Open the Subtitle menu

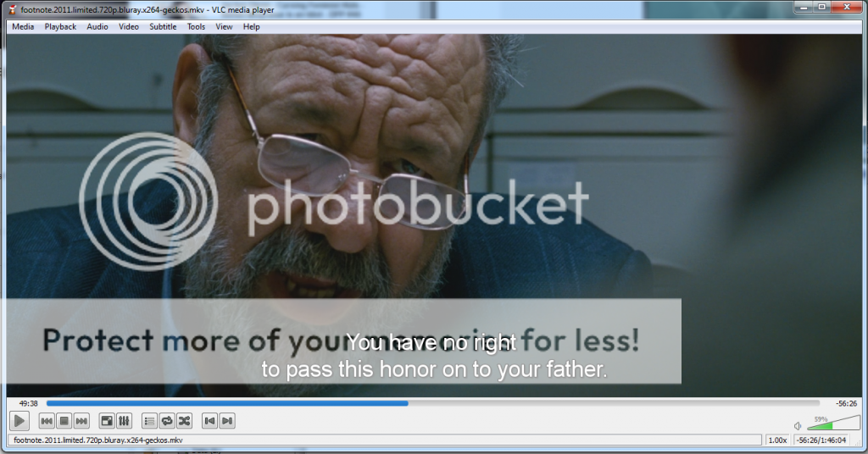(x=163, y=26)
